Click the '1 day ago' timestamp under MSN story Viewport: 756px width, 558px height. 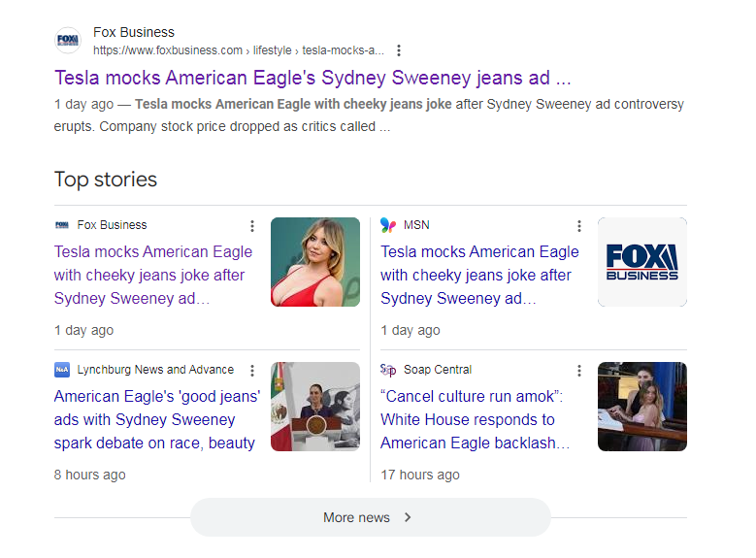[x=411, y=330]
